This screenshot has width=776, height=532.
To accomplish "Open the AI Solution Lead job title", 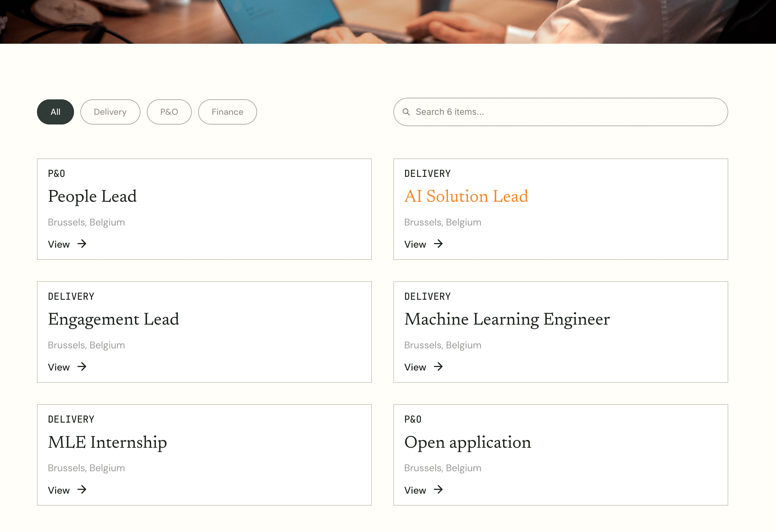I will coord(466,196).
